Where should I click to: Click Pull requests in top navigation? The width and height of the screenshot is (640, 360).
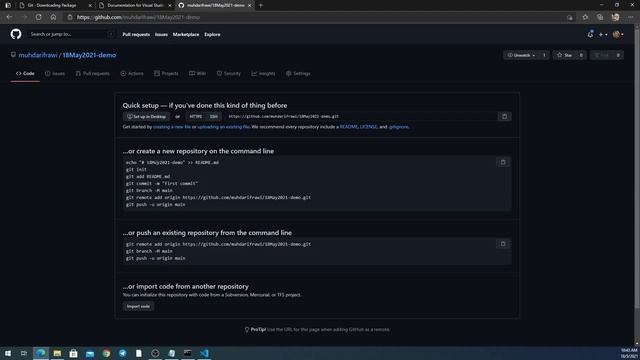click(x=136, y=35)
